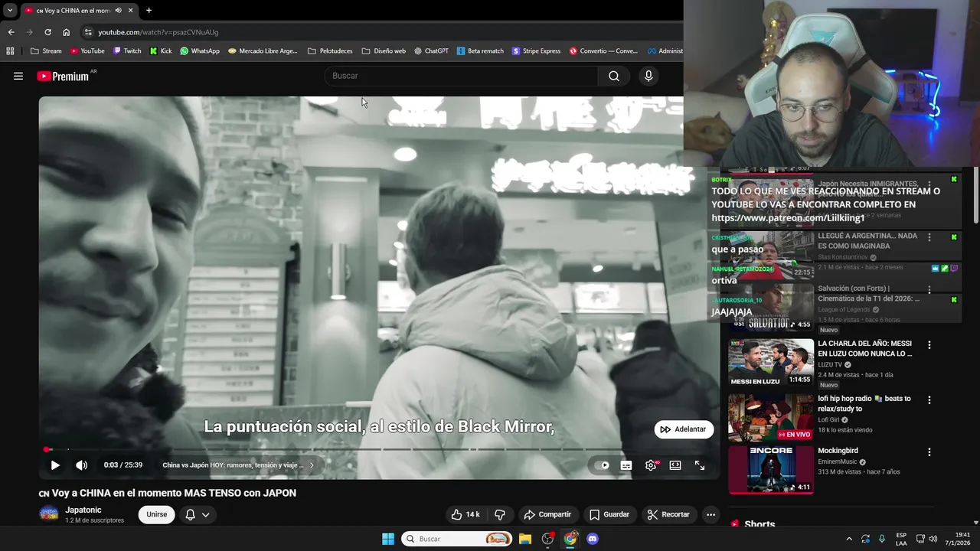Open Twitch bookmark
Screen dimensions: 980x551
pos(127,51)
